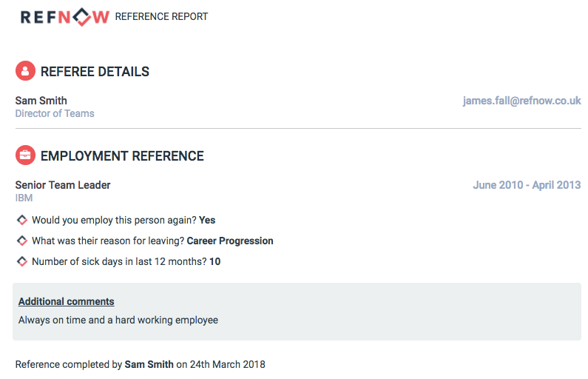Click the Senior Team Leader position title
This screenshot has width=588, height=379.
[x=63, y=185]
